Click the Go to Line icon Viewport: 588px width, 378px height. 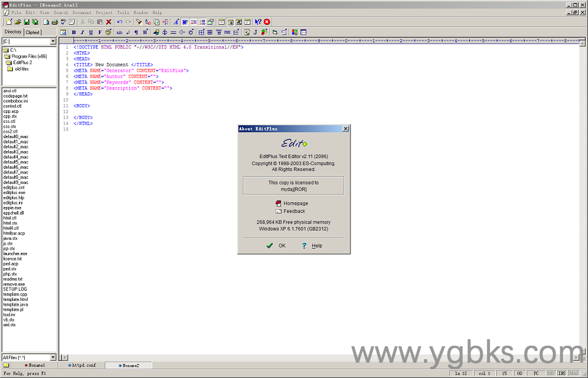165,22
